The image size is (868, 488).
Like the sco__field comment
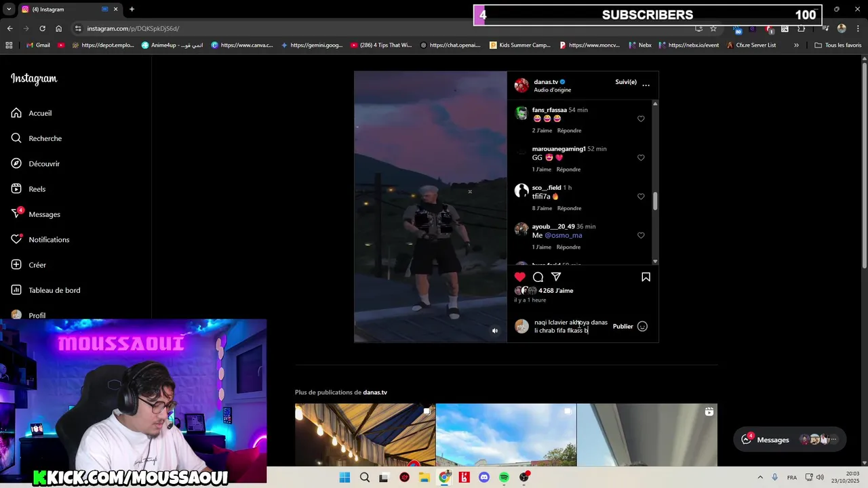[641, 197]
